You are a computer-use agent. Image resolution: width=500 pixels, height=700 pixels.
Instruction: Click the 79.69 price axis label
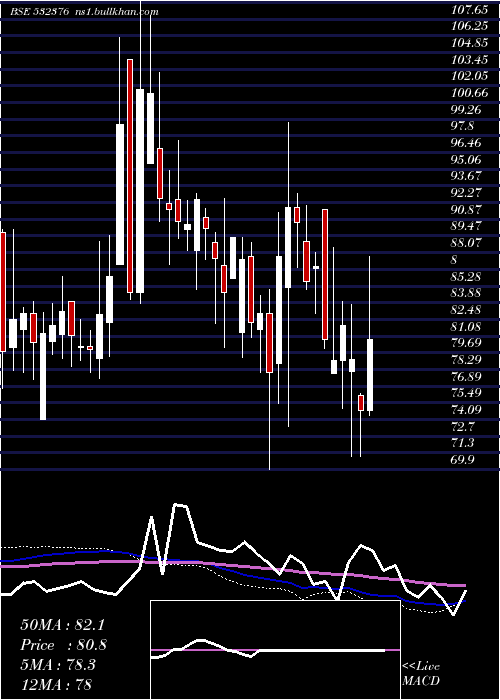pyautogui.click(x=466, y=343)
